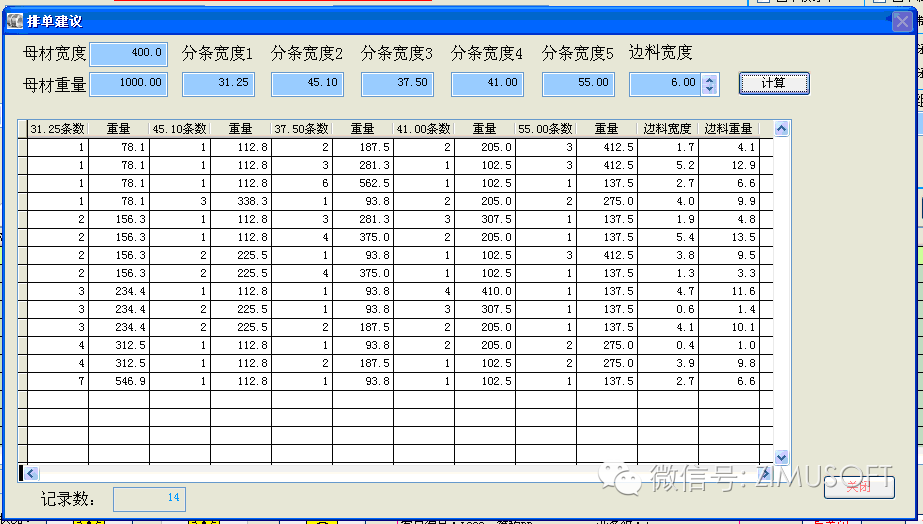
Task: Close the 排单建议 dialog with the X
Action: coord(900,21)
